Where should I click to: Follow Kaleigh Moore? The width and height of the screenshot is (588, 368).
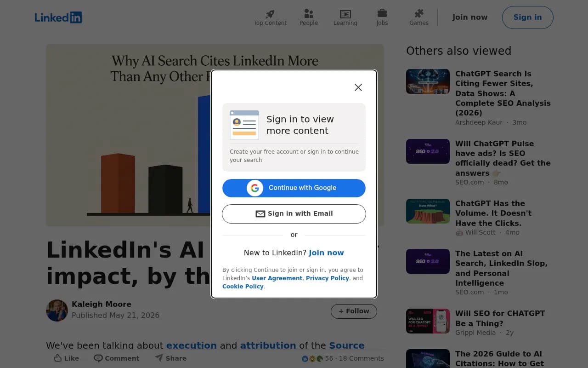354,311
